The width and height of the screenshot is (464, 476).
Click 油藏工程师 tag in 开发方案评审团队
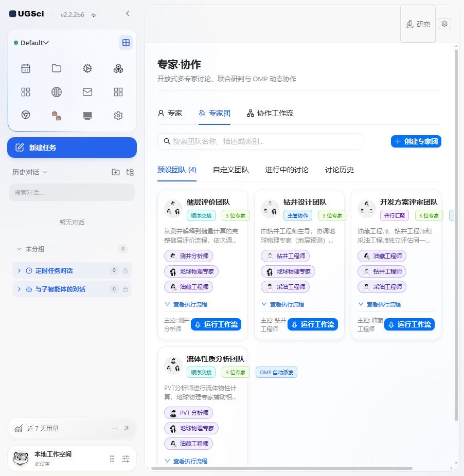[x=382, y=256]
